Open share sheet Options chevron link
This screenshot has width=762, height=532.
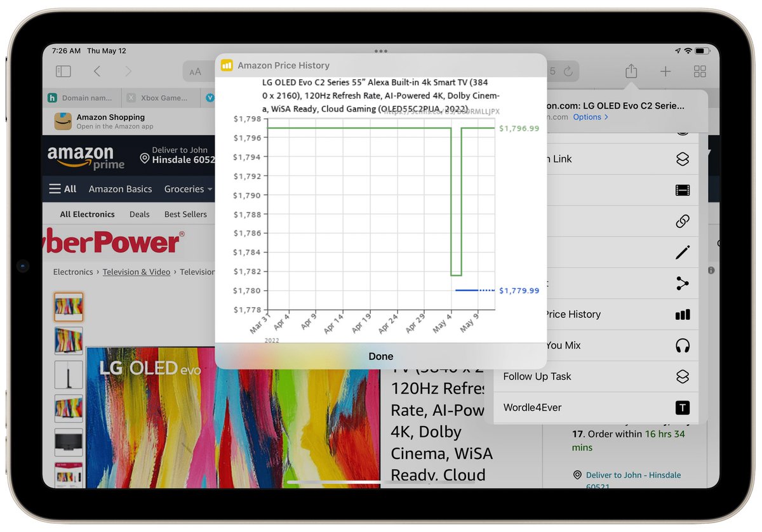[x=591, y=117]
